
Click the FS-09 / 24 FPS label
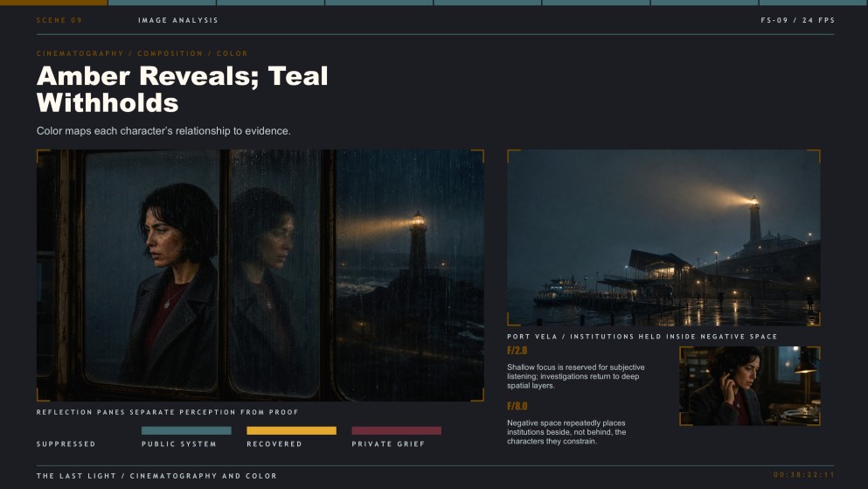click(798, 20)
